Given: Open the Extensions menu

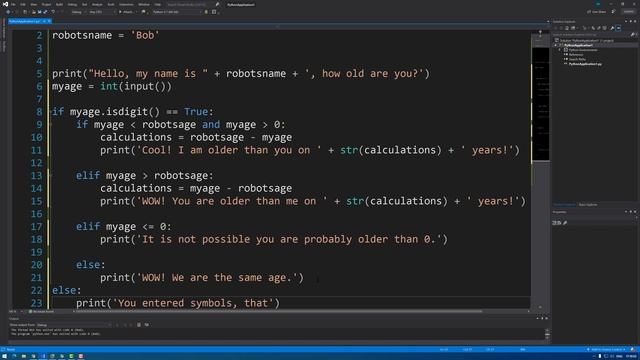Looking at the screenshot, I should click(126, 4).
